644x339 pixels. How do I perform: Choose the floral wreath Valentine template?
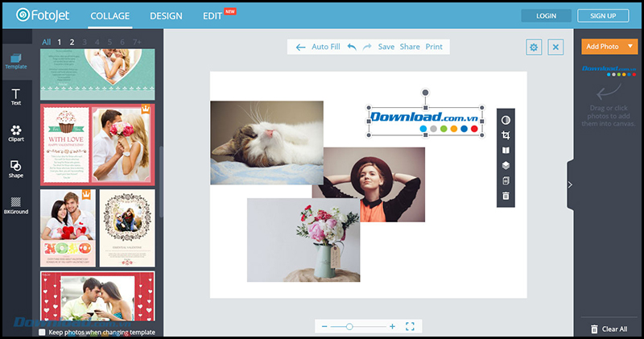tap(127, 228)
